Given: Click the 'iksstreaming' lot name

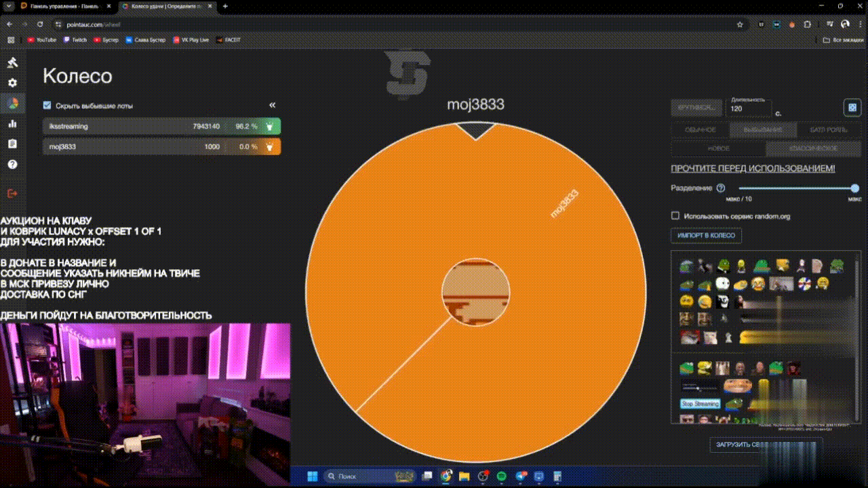Looking at the screenshot, I should tap(68, 126).
